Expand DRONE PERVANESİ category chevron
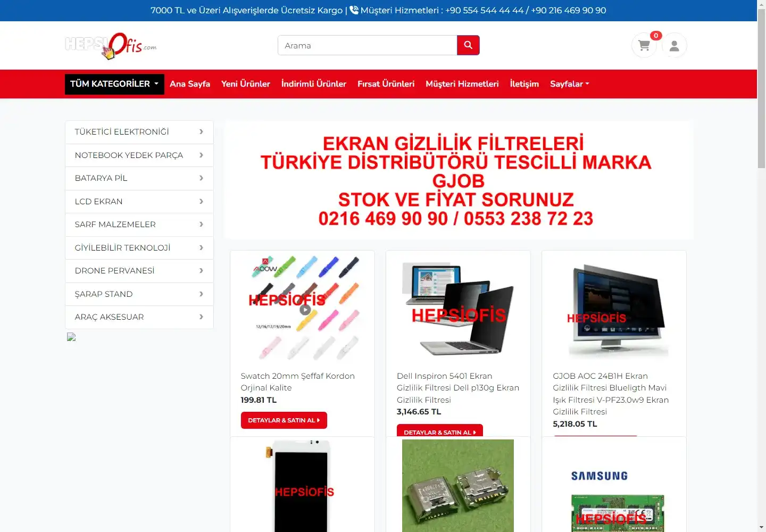 point(201,271)
